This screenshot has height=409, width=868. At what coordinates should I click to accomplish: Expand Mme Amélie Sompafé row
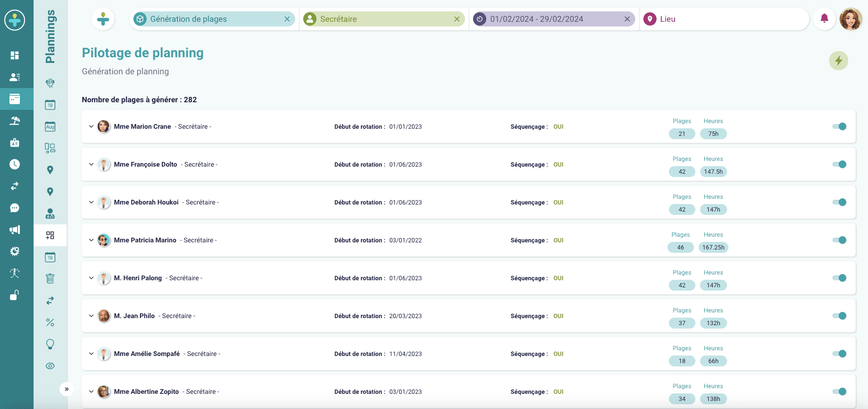click(x=91, y=354)
